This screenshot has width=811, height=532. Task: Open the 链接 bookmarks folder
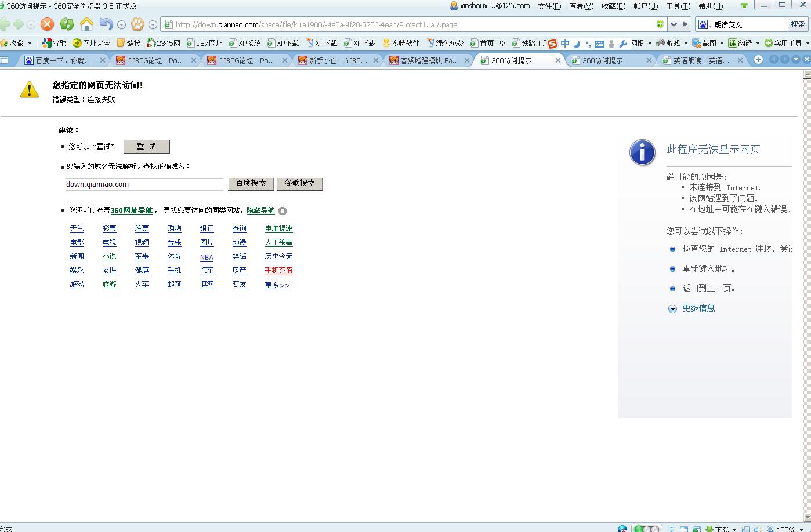(x=129, y=43)
